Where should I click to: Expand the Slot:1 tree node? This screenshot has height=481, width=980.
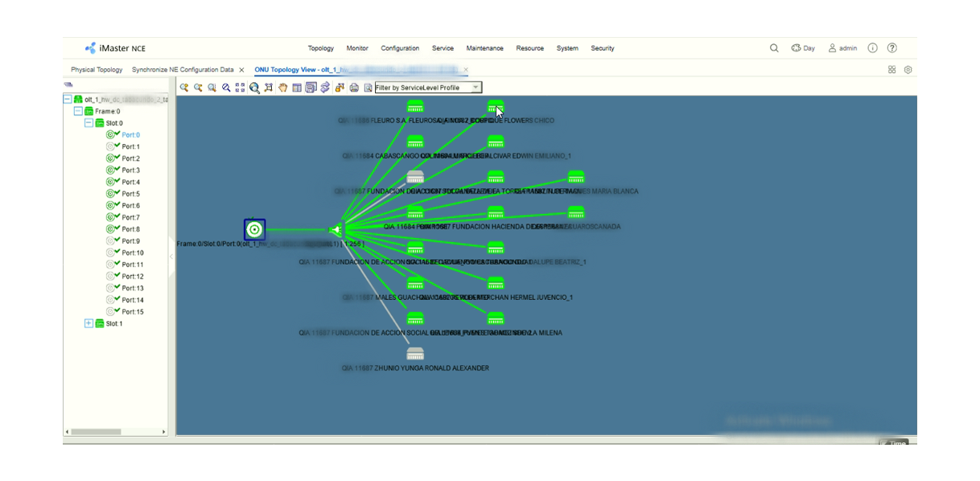tap(89, 323)
